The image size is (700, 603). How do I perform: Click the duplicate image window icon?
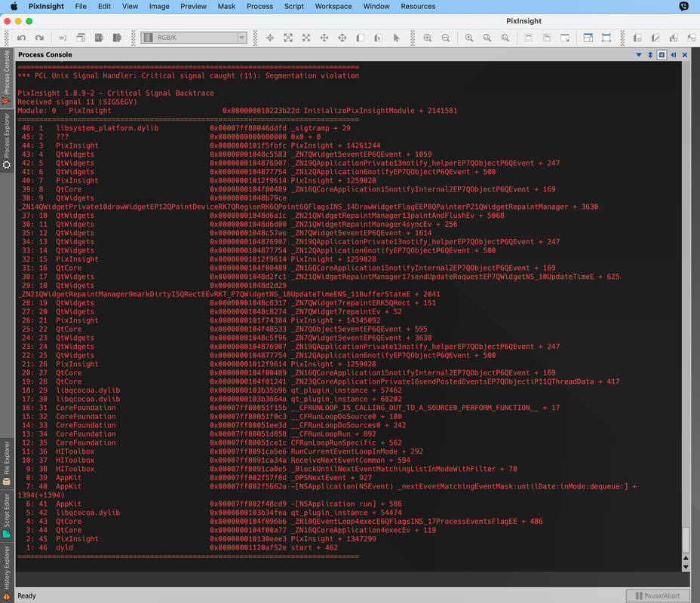81,38
